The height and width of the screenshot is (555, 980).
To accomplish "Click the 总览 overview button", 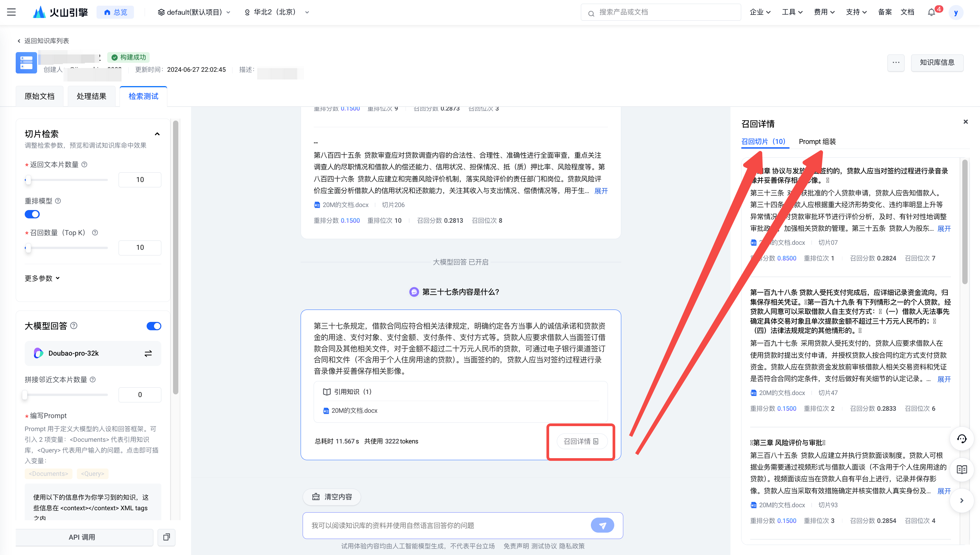I will [x=116, y=12].
